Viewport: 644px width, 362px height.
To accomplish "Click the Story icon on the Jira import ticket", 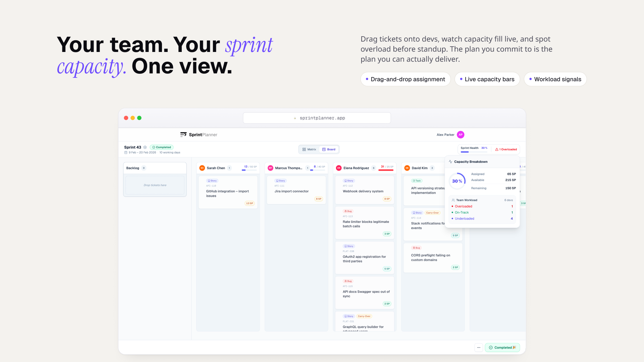I will click(277, 181).
